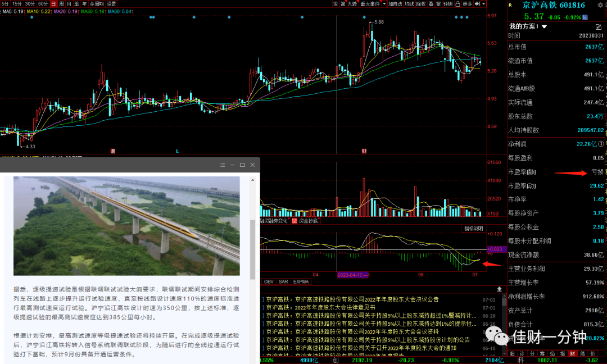Image resolution: width=607 pixels, height=364 pixels.
Task: Select the 细 bottom tab
Action: tap(512, 353)
